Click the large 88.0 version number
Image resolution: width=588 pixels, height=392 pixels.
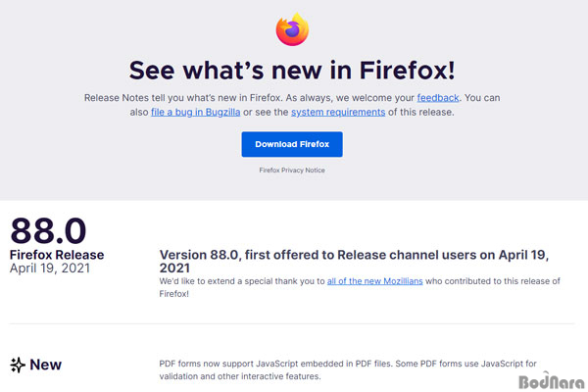tap(48, 230)
